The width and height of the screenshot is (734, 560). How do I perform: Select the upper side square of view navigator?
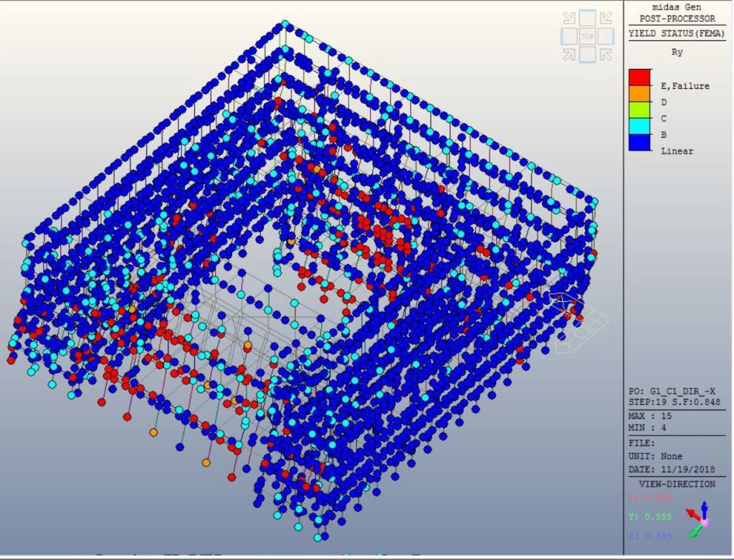click(587, 17)
